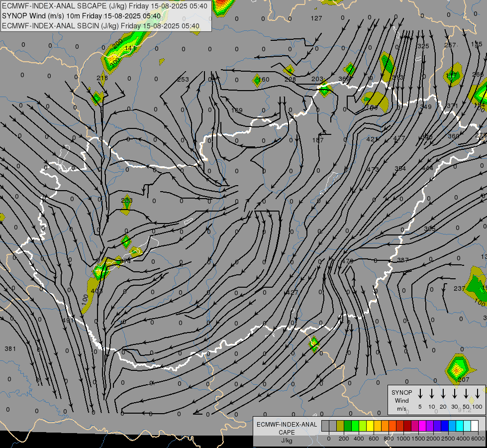This screenshot has height=448, width=487.
Task: Click the 1000 tick label on CAPE legend
Action: coord(403,439)
